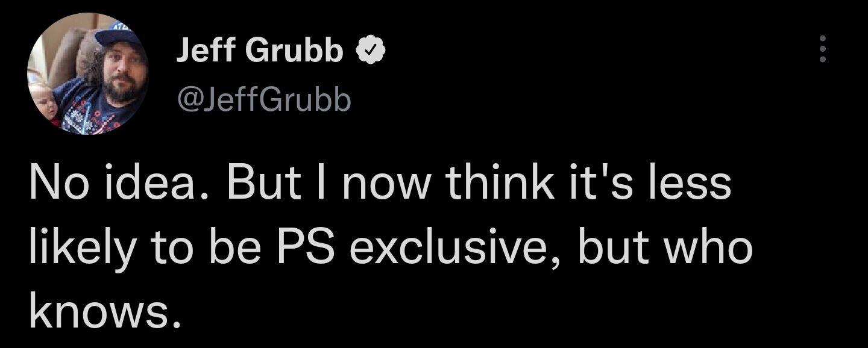Click the word 'knows.' in the tweet
This screenshot has width=868, height=348.
(105, 311)
